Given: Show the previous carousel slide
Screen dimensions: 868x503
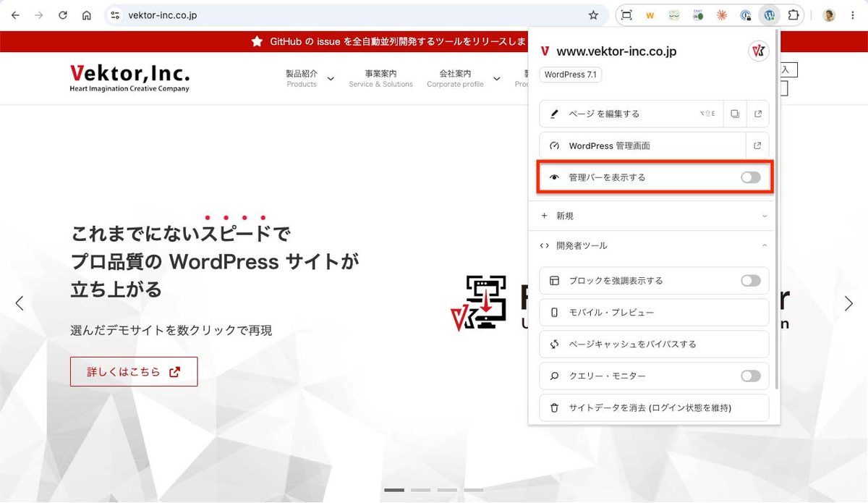Looking at the screenshot, I should (20, 303).
